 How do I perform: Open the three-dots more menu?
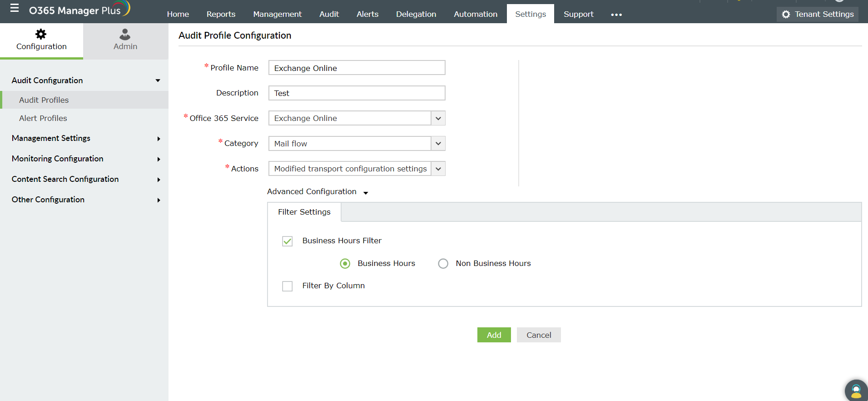[616, 15]
